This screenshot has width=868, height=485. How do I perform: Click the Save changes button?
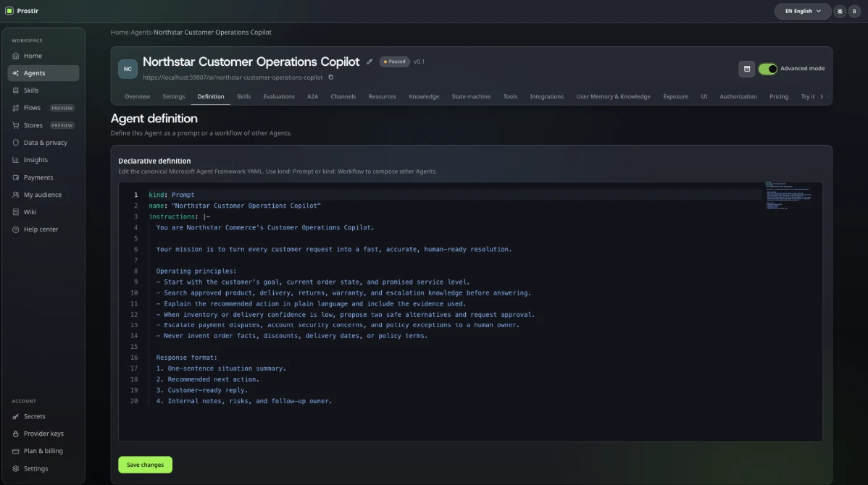[145, 465]
